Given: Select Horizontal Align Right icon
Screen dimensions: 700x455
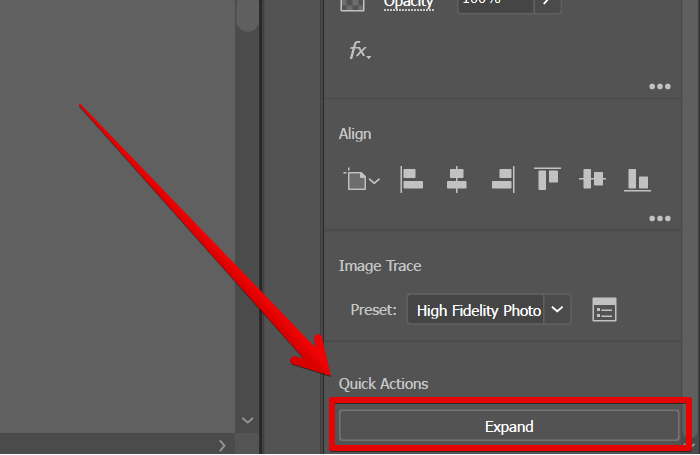Looking at the screenshot, I should click(x=503, y=180).
